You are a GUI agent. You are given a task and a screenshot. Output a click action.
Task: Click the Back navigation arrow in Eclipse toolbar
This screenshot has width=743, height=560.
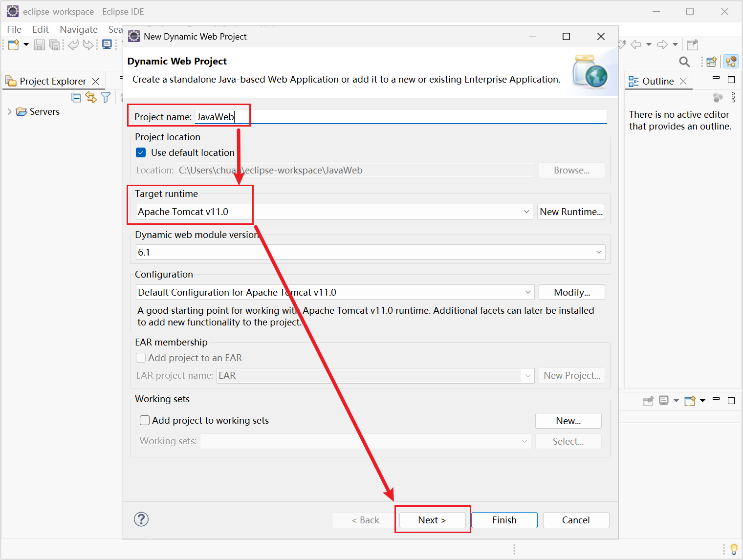point(636,44)
